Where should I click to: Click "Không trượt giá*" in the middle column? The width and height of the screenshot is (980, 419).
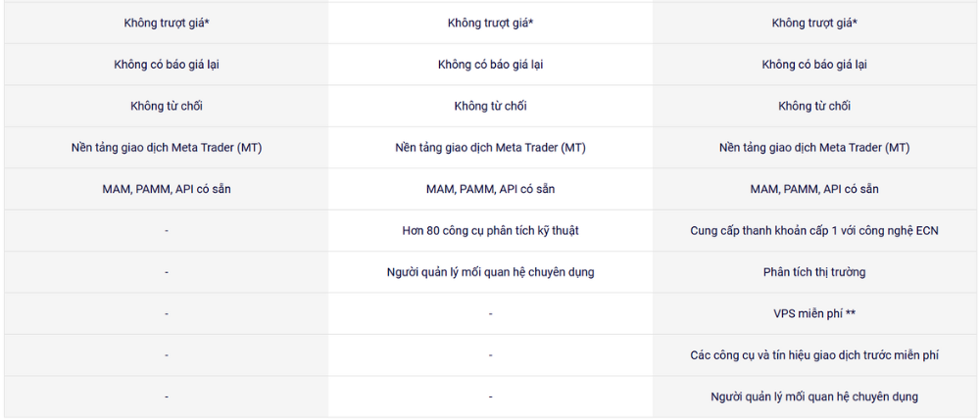click(x=490, y=23)
